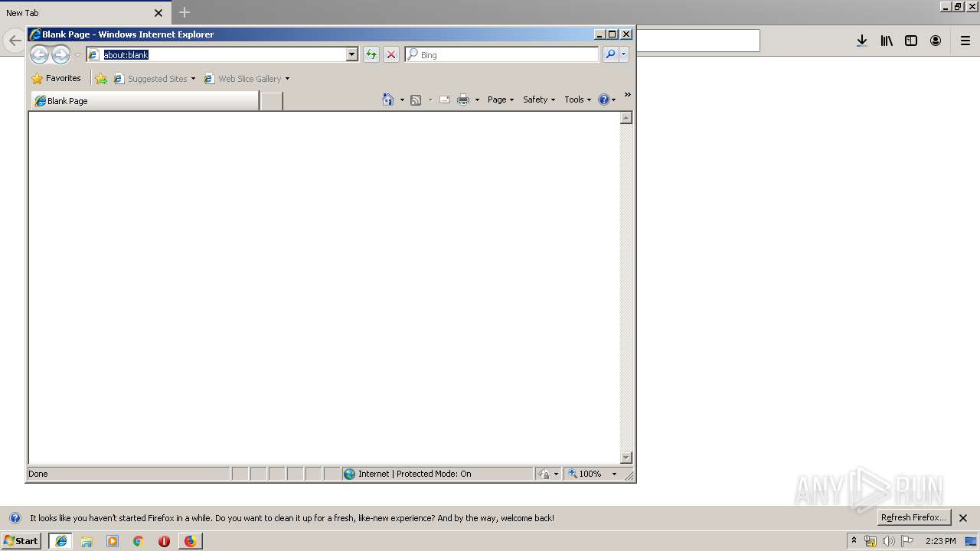Open the Firefox hamburger menu
Image resolution: width=980 pixels, height=551 pixels.
click(965, 41)
